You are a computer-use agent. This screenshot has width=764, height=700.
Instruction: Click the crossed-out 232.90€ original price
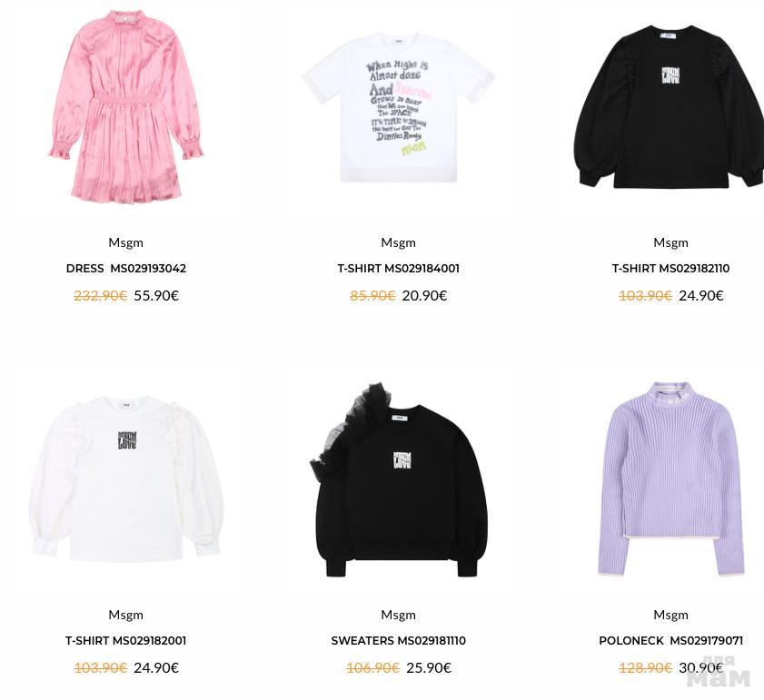(x=100, y=296)
